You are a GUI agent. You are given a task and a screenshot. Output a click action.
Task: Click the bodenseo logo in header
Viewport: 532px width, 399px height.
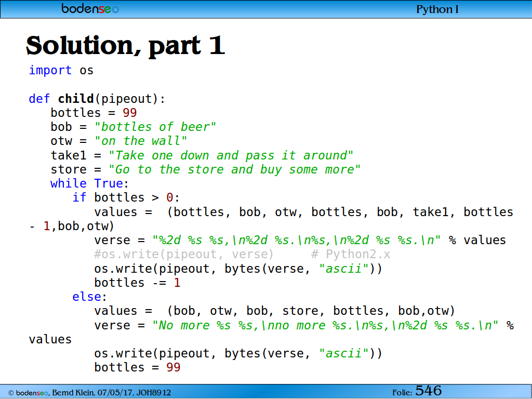pos(90,8)
